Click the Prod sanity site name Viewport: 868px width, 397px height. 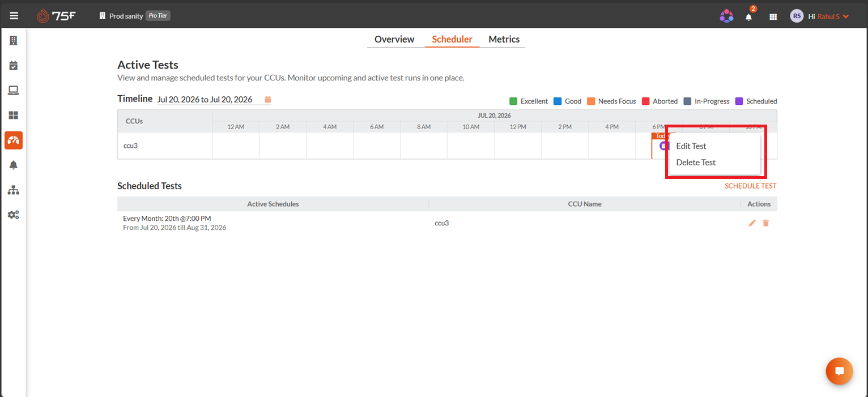pyautogui.click(x=126, y=16)
